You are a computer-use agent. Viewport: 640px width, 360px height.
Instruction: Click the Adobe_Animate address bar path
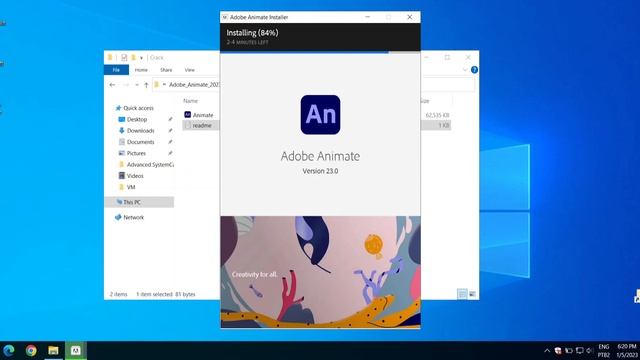pos(194,84)
